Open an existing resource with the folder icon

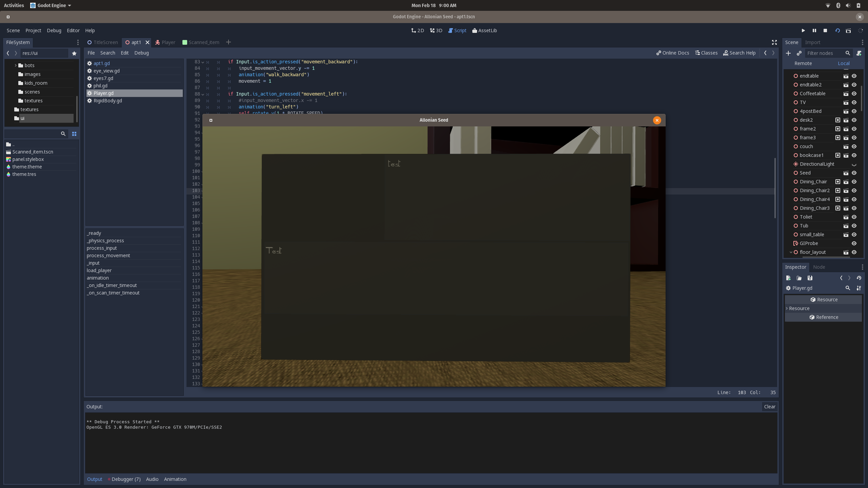[x=798, y=278]
